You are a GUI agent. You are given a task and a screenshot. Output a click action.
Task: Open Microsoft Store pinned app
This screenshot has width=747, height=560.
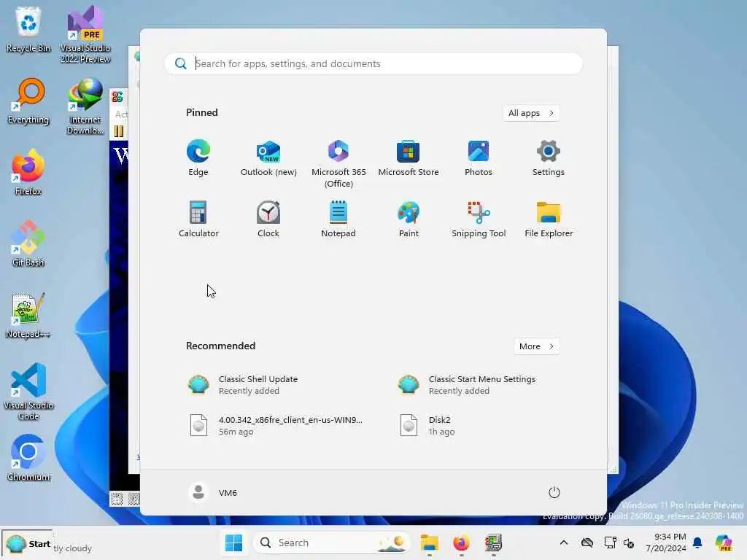pyautogui.click(x=409, y=158)
